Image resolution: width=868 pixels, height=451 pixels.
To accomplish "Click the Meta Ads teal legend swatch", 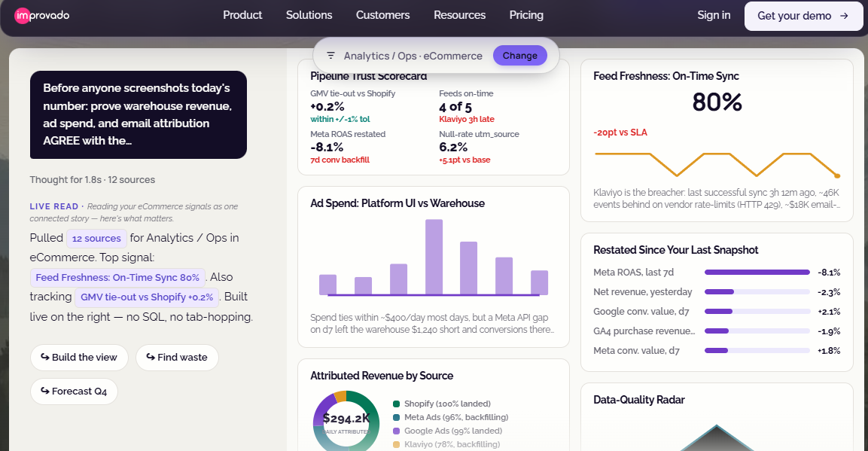I will [x=396, y=418].
